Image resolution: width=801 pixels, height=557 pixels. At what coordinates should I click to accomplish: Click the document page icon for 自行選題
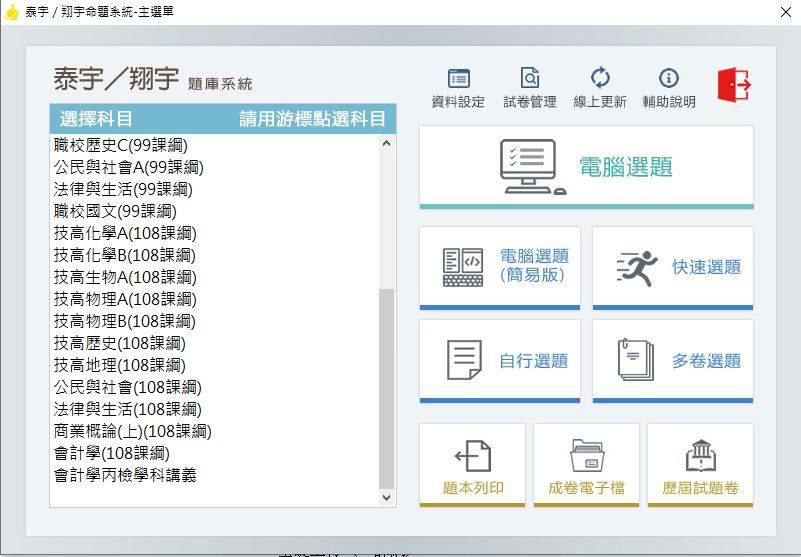(x=464, y=360)
